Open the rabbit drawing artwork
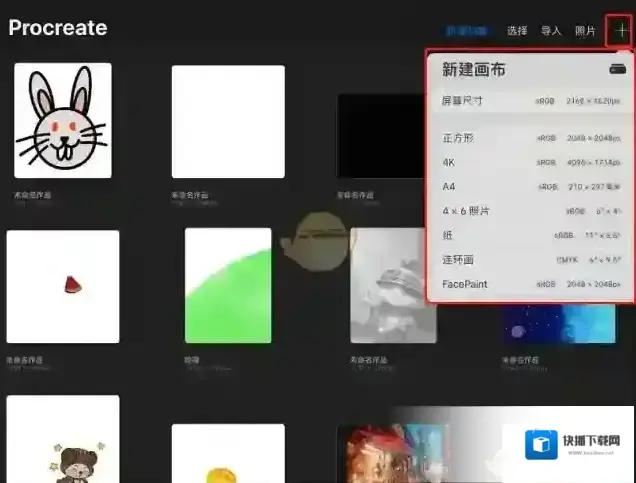The image size is (636, 483). pyautogui.click(x=63, y=120)
